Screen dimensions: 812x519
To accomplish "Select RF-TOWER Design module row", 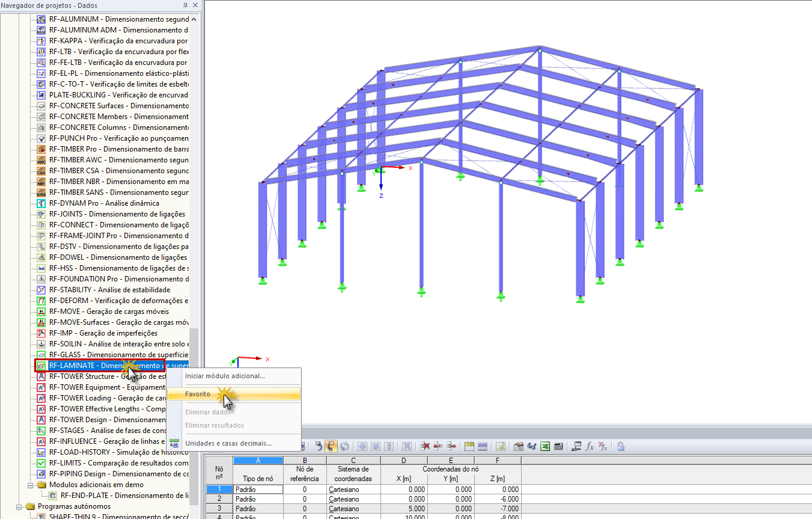I will point(108,420).
